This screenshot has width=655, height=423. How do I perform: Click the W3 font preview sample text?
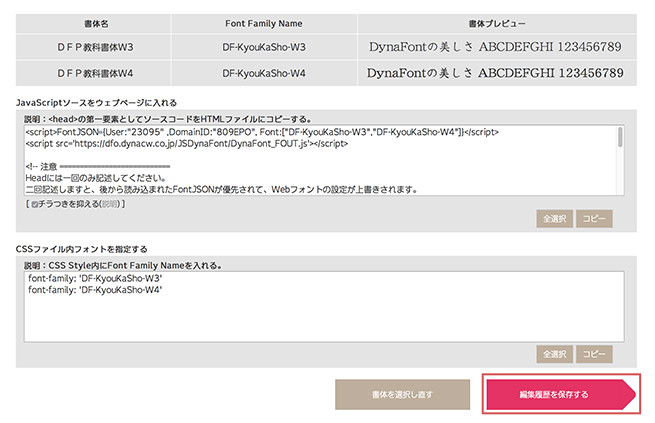pos(495,47)
